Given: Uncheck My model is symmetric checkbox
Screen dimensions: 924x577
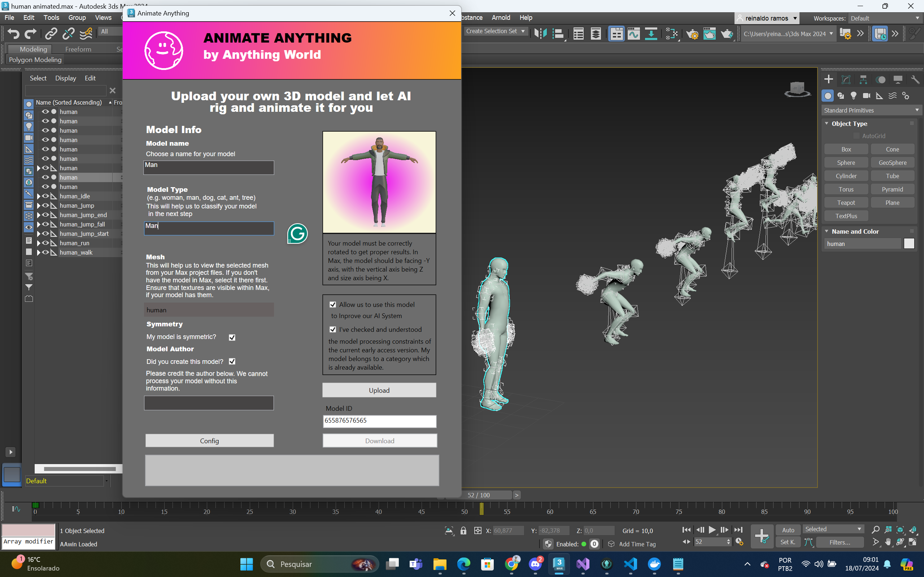Looking at the screenshot, I should click(232, 337).
